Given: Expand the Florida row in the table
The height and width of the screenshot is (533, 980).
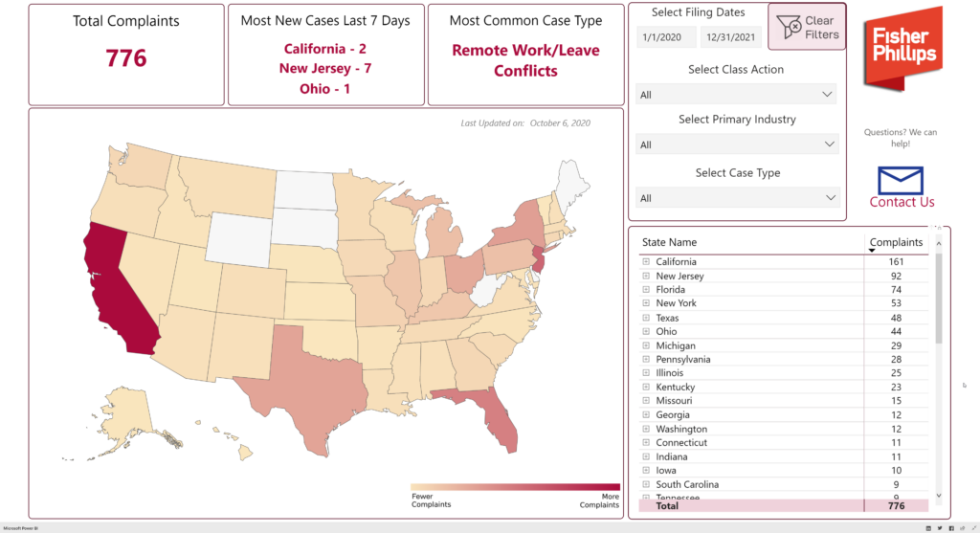Looking at the screenshot, I should pyautogui.click(x=646, y=289).
